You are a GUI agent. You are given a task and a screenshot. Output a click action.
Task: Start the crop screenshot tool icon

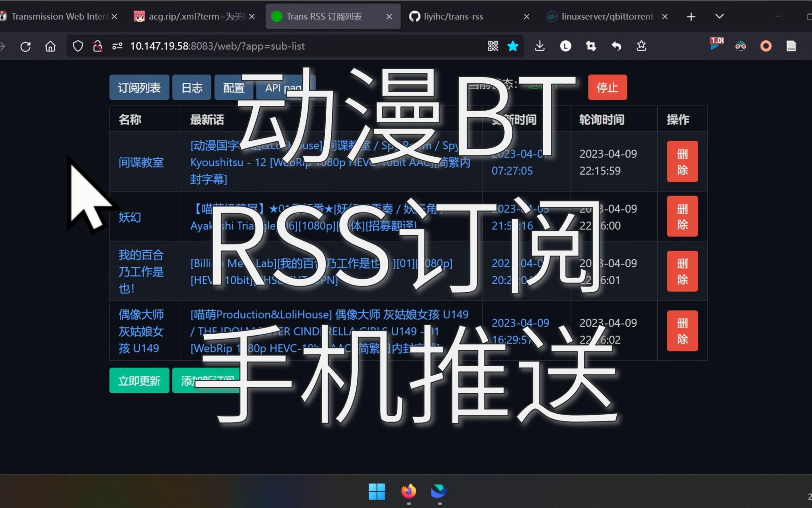[x=591, y=46]
